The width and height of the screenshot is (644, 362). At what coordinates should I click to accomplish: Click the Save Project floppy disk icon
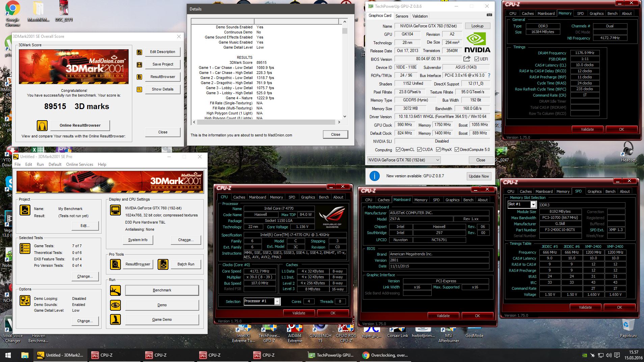coord(139,64)
